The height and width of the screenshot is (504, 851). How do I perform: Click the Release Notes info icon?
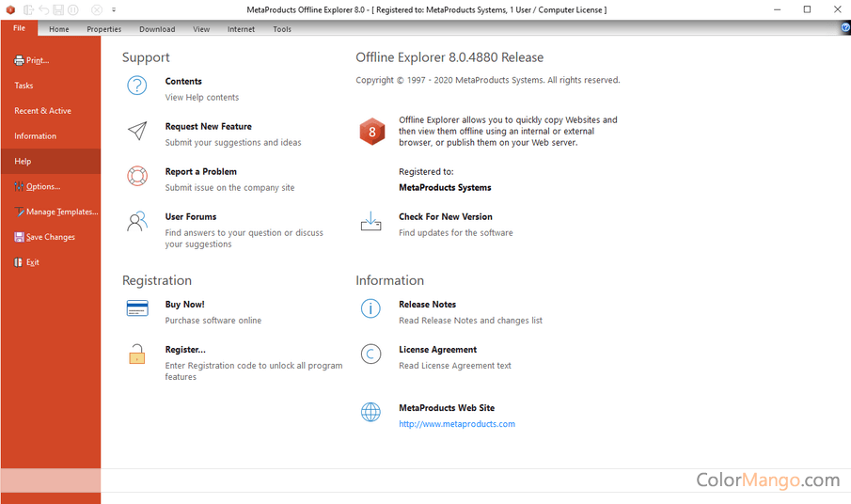(x=371, y=309)
